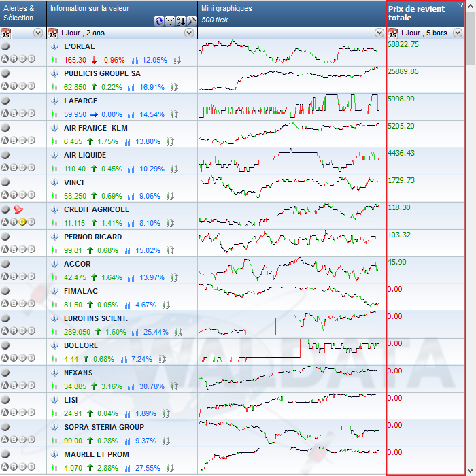Click the green up arrow in NEXANS row
476x476 pixels.
pos(94,386)
